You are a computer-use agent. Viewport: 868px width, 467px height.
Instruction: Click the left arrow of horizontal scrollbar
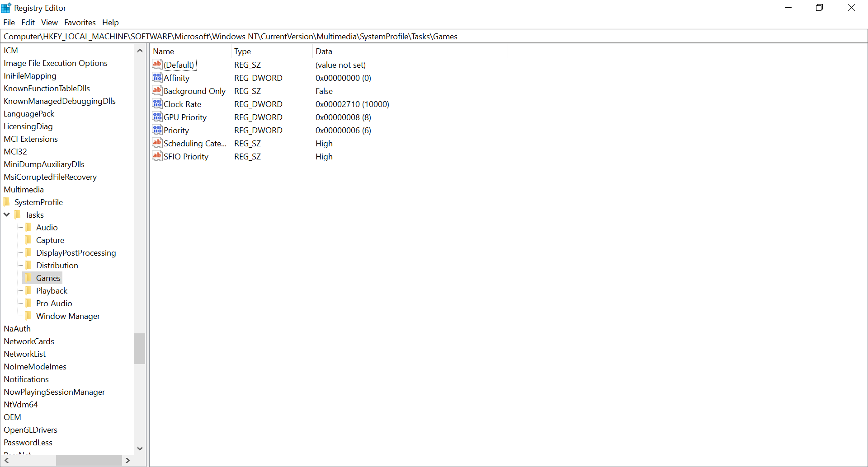(x=7, y=460)
